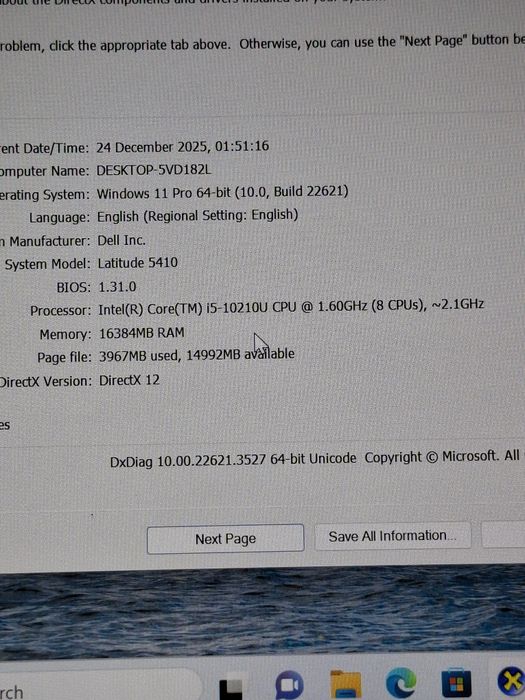Click the date value 24 December 2025, 01:51:16
Image resolution: width=525 pixels, height=700 pixels.
[x=183, y=146]
